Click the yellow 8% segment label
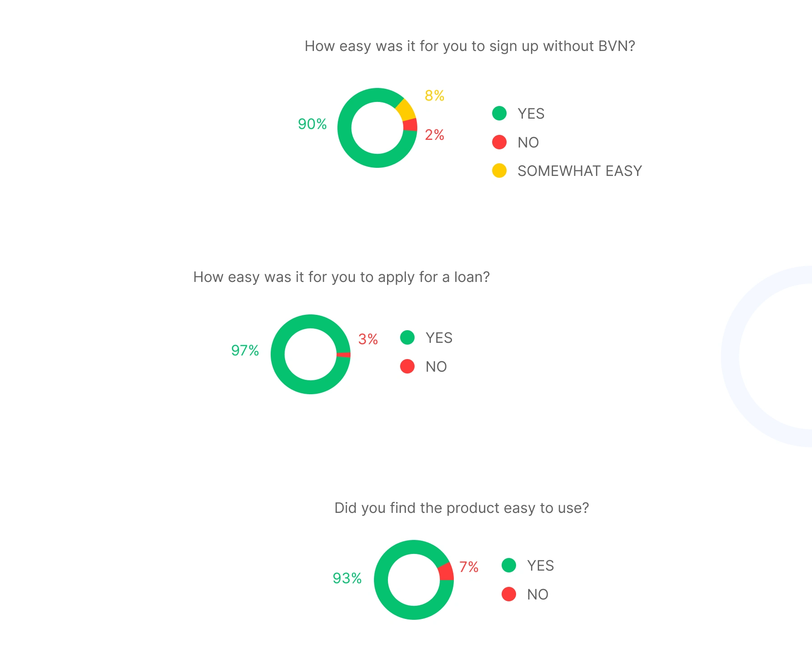The height and width of the screenshot is (664, 812). point(434,96)
